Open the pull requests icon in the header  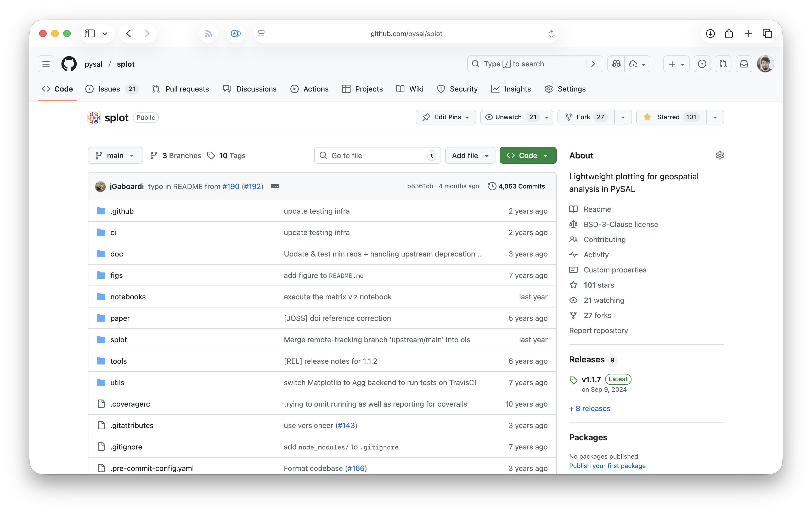723,64
